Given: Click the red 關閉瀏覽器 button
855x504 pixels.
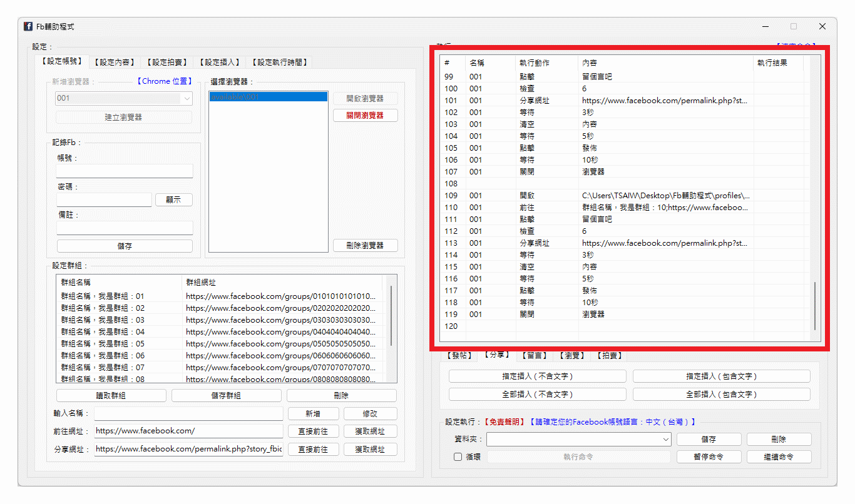Looking at the screenshot, I should pyautogui.click(x=366, y=115).
